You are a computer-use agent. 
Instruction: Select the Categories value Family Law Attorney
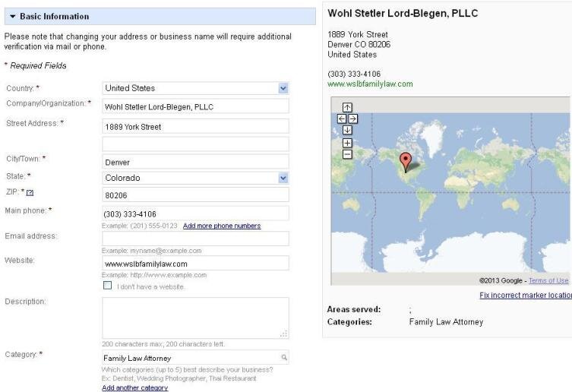(446, 322)
